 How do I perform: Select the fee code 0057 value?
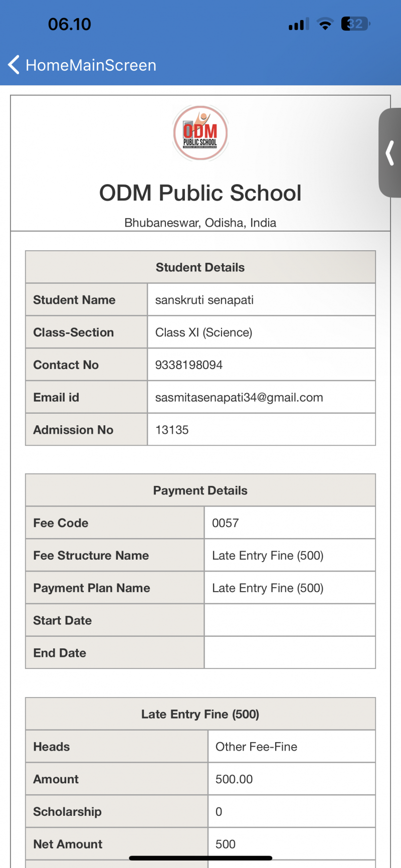(226, 523)
